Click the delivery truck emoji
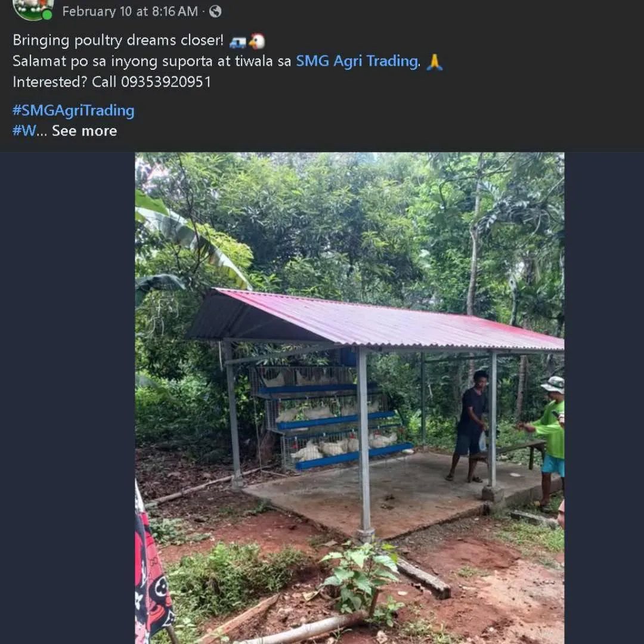Screen dimensions: 644x644 click(x=237, y=42)
